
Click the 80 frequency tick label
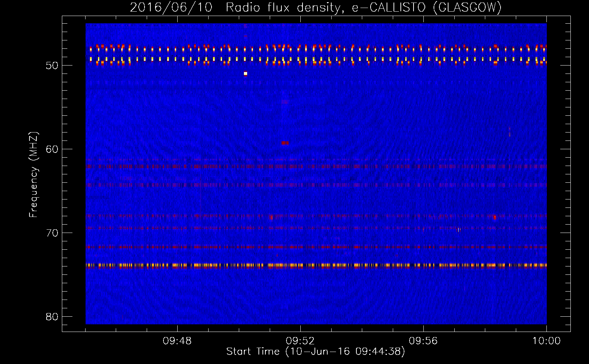pyautogui.click(x=52, y=317)
